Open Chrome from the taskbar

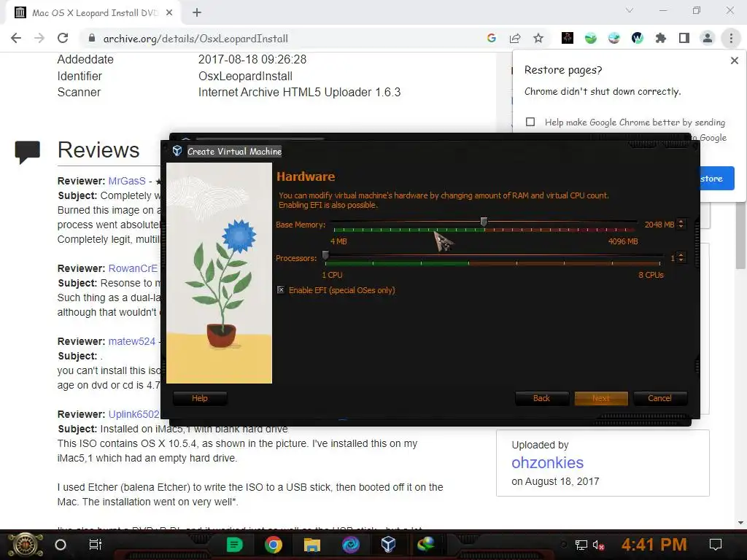coord(274,544)
